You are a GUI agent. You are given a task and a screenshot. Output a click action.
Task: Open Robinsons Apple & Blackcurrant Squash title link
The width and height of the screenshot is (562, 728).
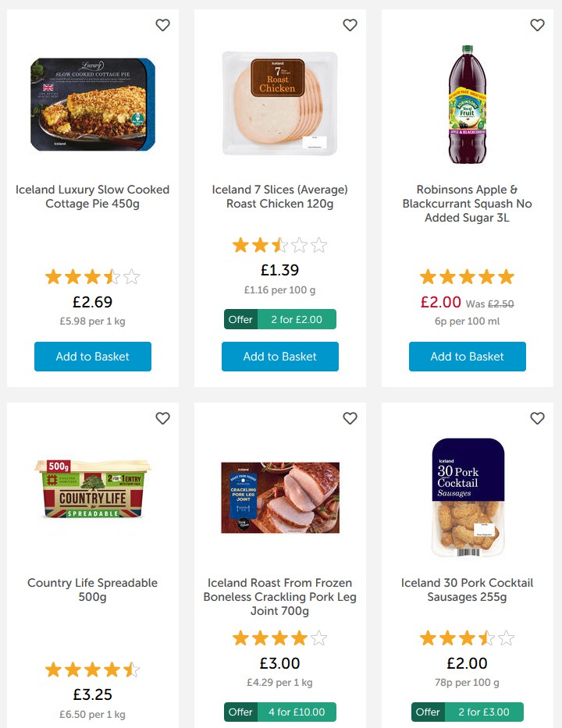click(x=468, y=204)
